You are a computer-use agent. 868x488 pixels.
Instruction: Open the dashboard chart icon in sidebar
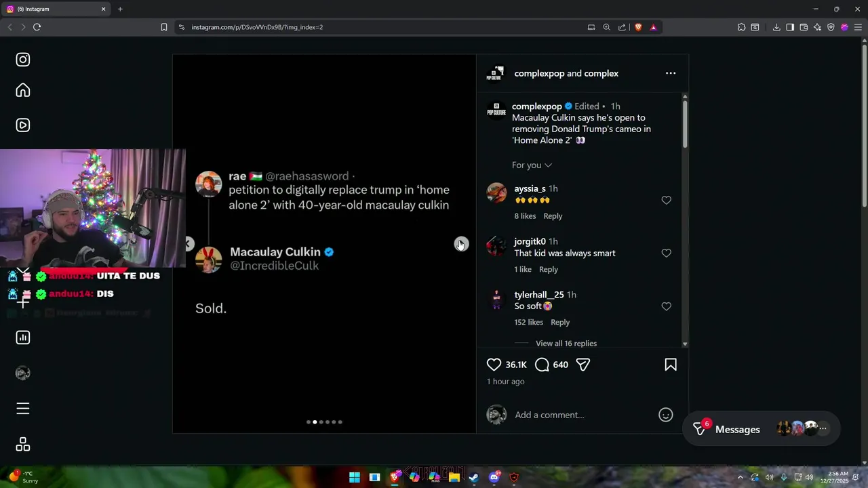pyautogui.click(x=23, y=338)
